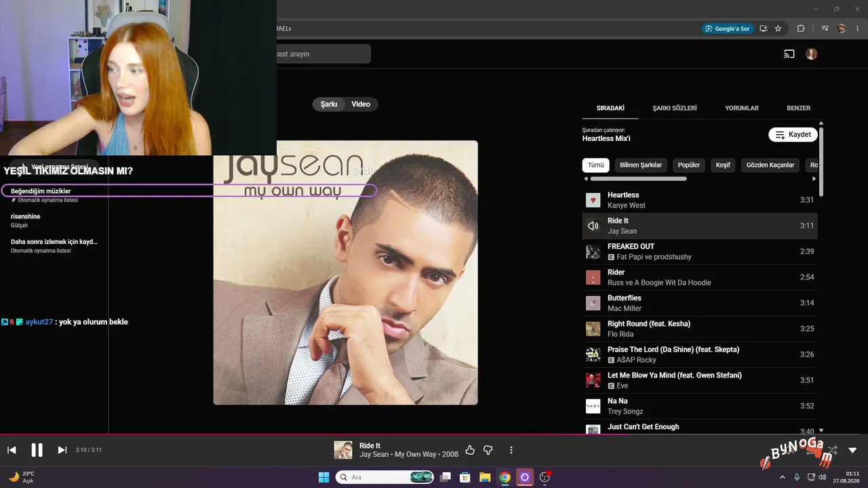Open the Daha sonra izlemek için playlist
This screenshot has height=488, width=868.
pos(54,245)
